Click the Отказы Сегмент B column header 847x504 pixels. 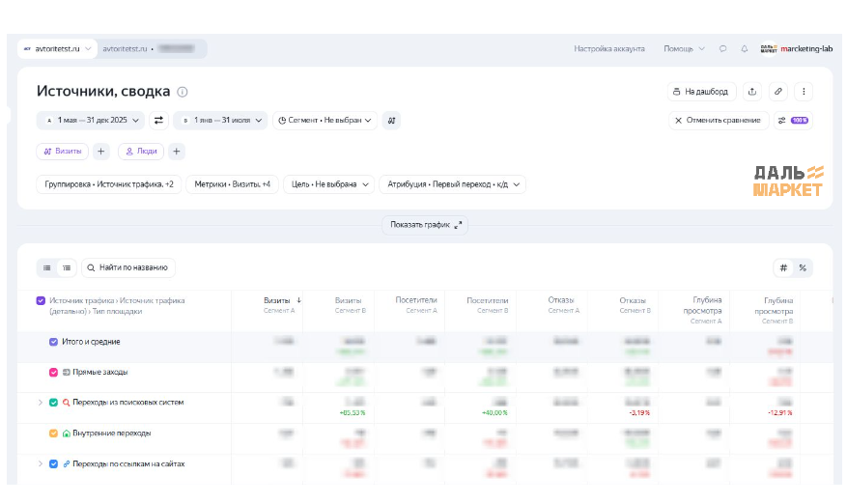pyautogui.click(x=635, y=305)
